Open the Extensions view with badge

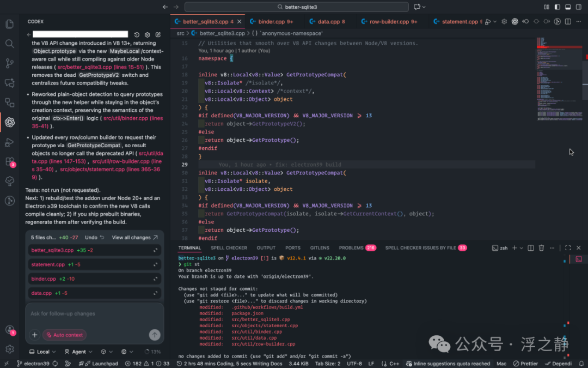(10, 161)
